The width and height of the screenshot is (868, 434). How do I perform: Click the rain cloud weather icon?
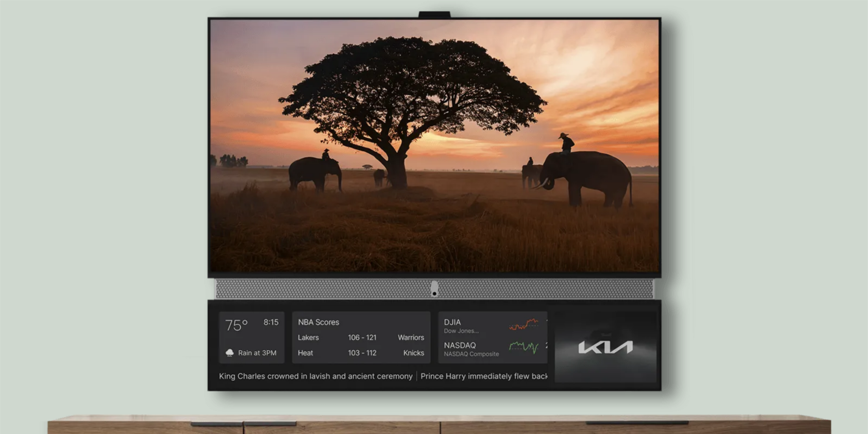(x=230, y=353)
